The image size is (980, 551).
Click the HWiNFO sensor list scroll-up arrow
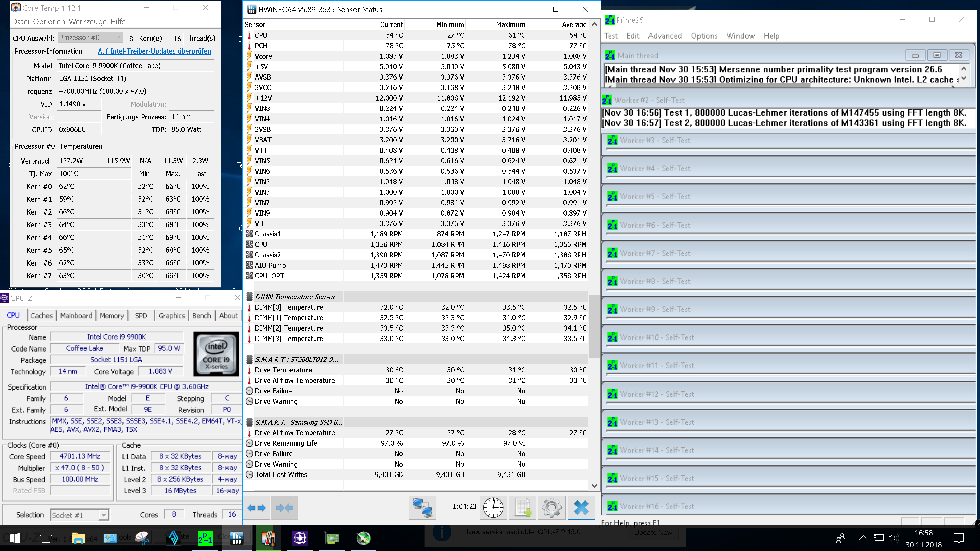594,24
